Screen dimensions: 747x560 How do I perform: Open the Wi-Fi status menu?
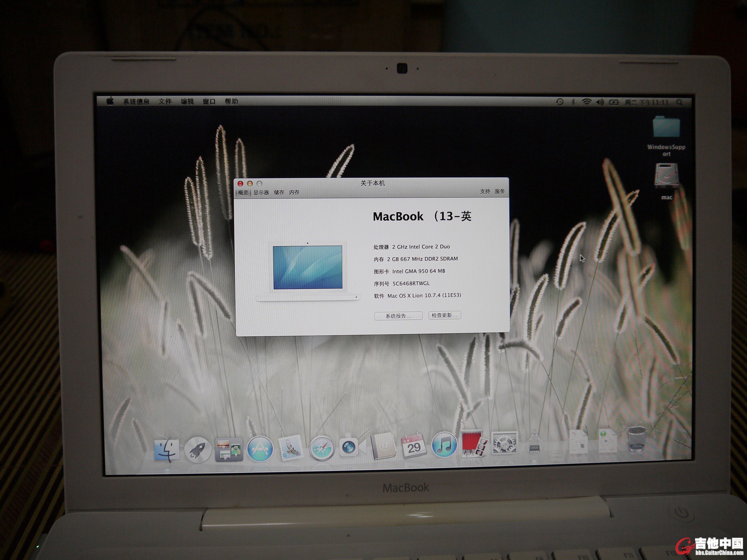[586, 102]
